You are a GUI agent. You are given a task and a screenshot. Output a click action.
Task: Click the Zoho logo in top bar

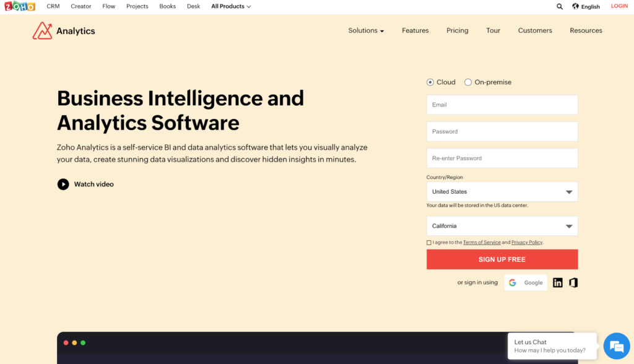(19, 6)
